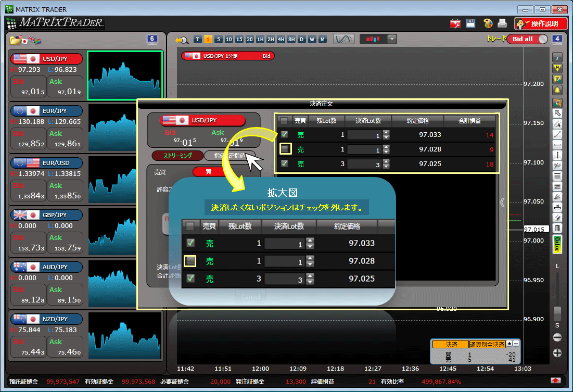Click the monitor icon numbered 4
The height and width of the screenshot is (392, 573).
click(x=557, y=39)
